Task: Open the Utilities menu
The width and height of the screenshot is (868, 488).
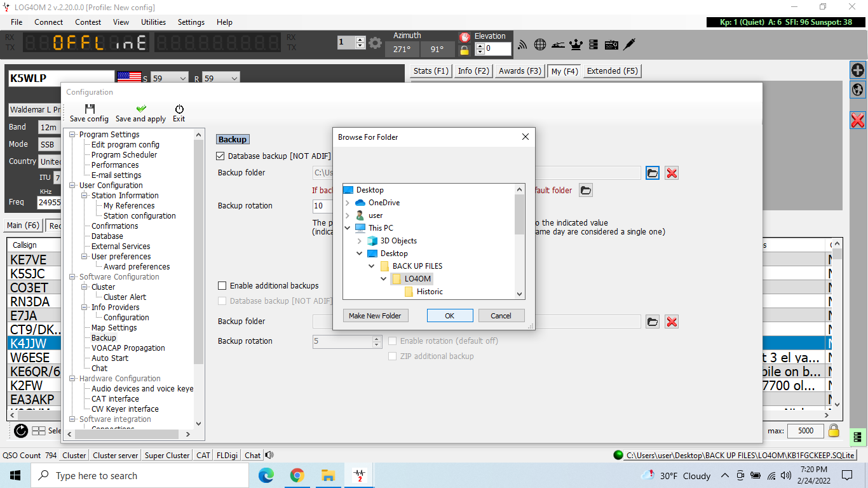Action: (x=153, y=22)
